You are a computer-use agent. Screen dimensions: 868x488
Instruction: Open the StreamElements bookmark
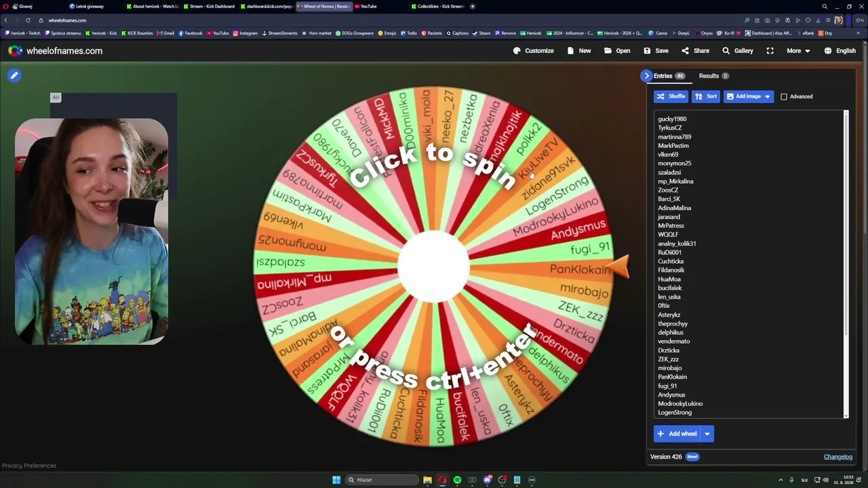(x=280, y=33)
